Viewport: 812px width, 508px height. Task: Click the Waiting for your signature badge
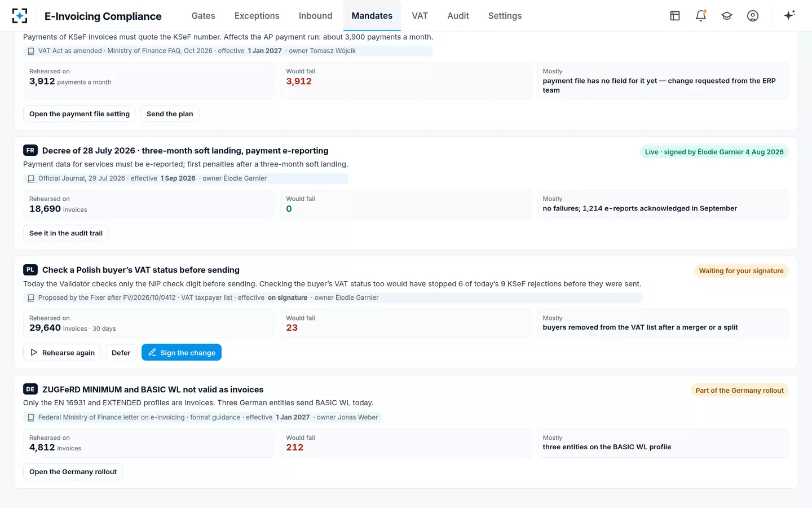pos(741,271)
